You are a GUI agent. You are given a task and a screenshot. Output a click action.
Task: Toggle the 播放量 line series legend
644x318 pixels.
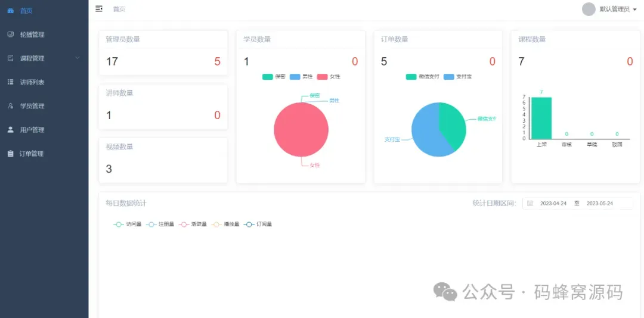(x=225, y=225)
